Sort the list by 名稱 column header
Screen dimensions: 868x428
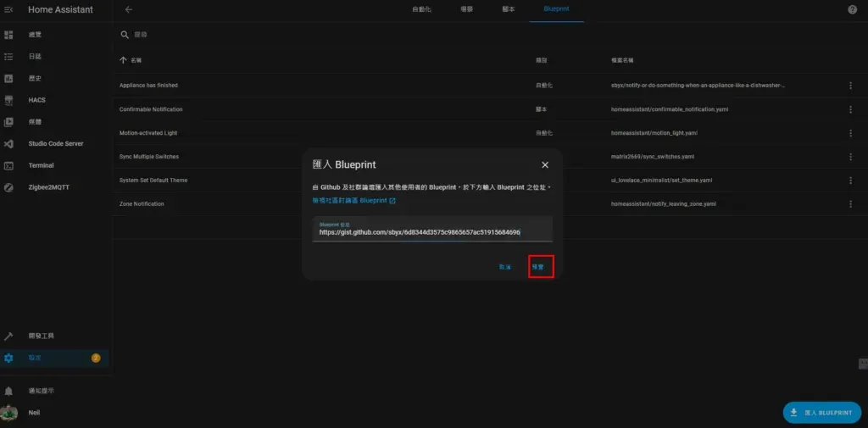coord(136,60)
